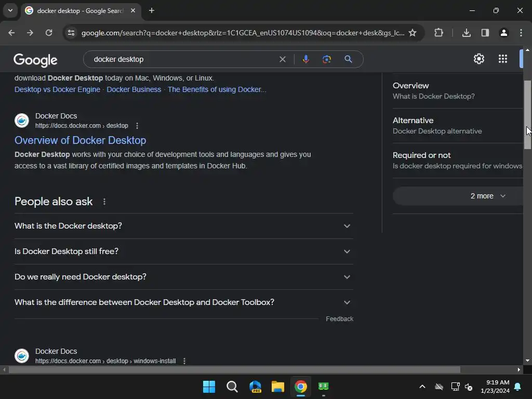Close the docker desktop search tab

tap(133, 10)
